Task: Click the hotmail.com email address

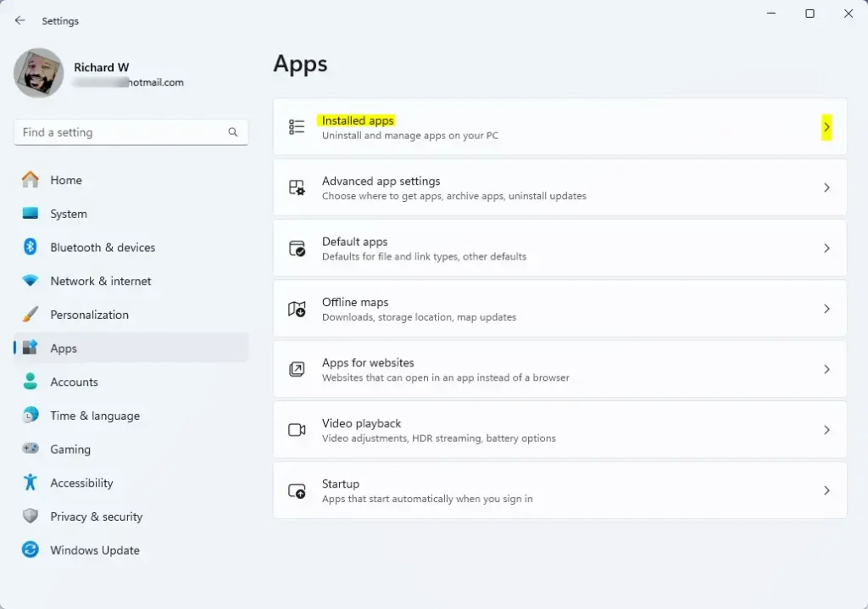Action: (x=129, y=82)
